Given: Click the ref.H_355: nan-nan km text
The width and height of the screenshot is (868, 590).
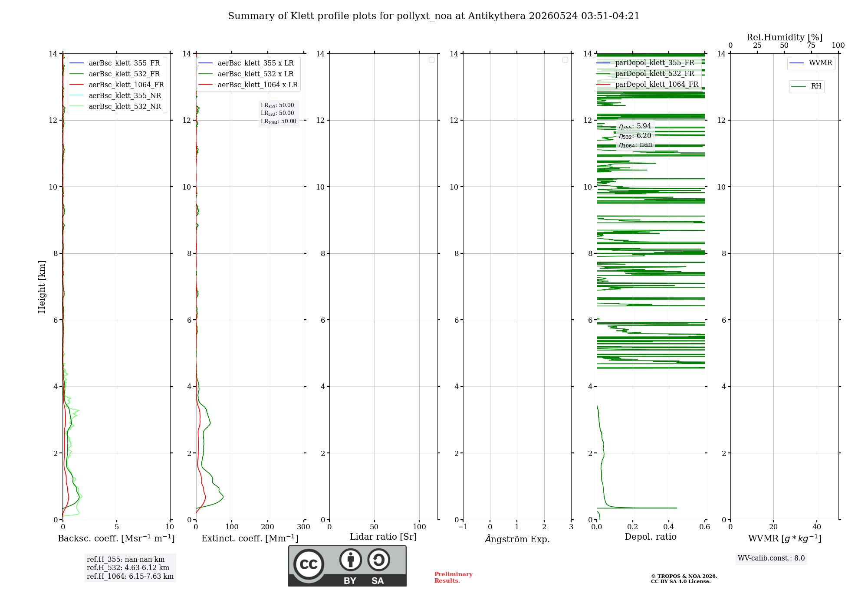Looking at the screenshot, I should coord(125,560).
